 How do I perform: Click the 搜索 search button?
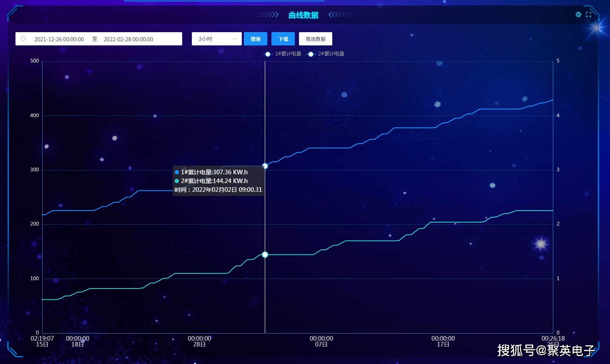click(255, 39)
